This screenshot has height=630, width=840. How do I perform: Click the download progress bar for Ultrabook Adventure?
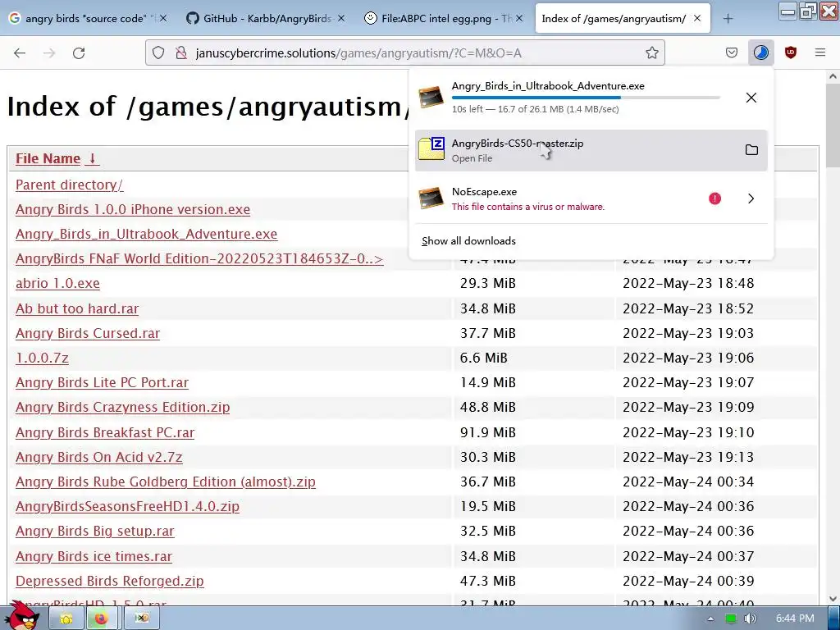tap(586, 98)
